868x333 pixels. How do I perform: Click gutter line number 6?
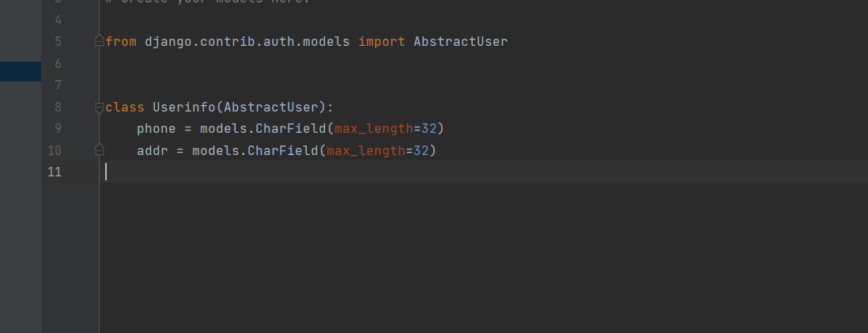click(x=58, y=63)
